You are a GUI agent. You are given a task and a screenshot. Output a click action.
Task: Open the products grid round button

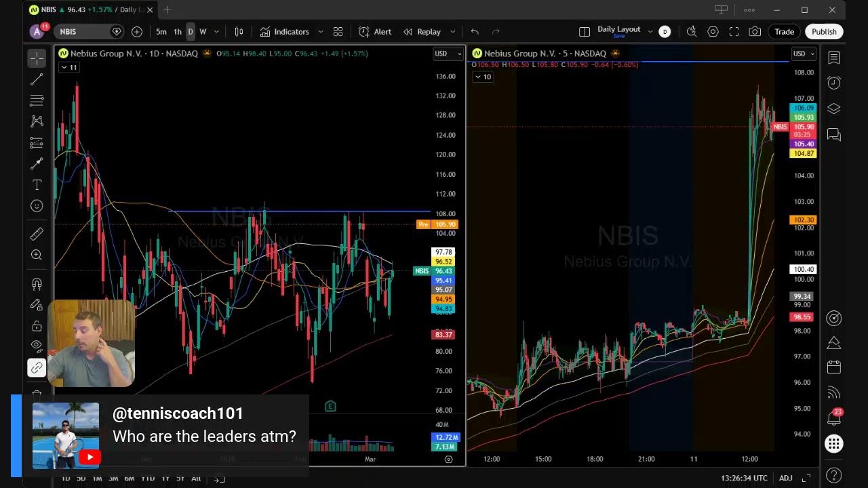click(834, 444)
